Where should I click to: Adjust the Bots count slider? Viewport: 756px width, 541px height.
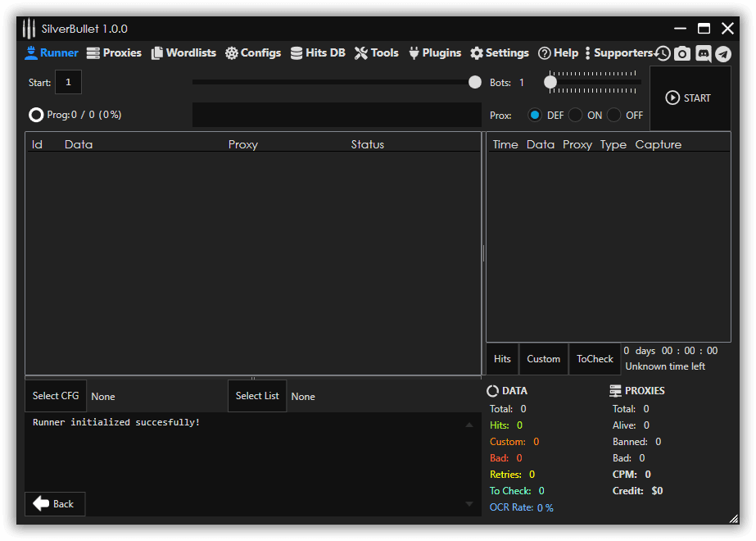click(x=550, y=82)
